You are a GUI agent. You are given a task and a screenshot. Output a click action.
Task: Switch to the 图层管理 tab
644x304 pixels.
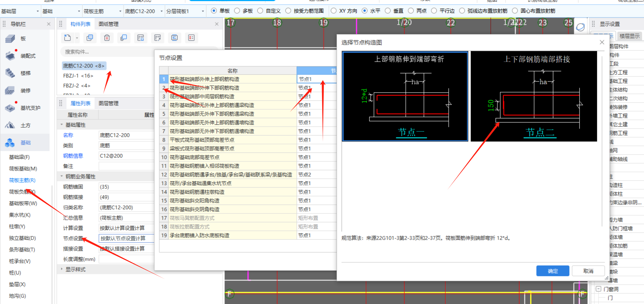click(108, 103)
